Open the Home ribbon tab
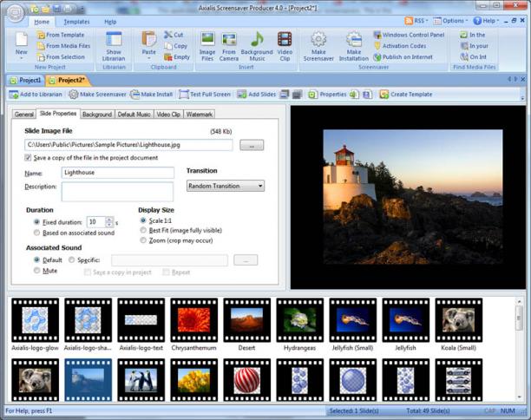 (42, 22)
